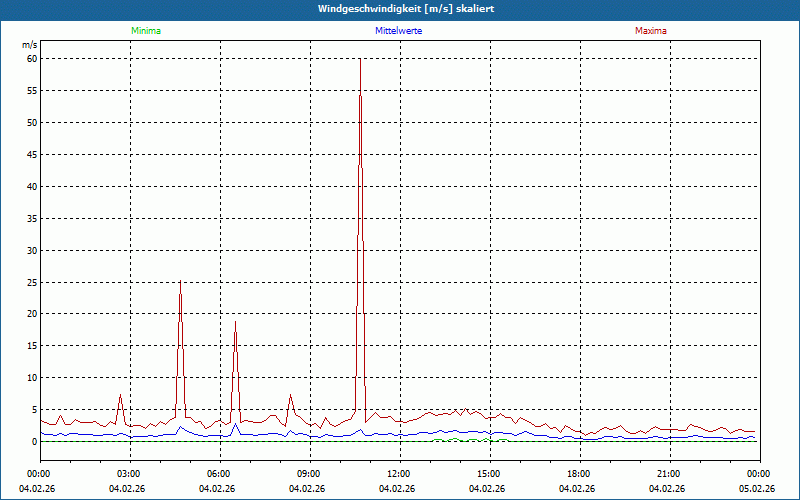Click the 0 value on y-axis
800x500 pixels.
click(x=33, y=441)
